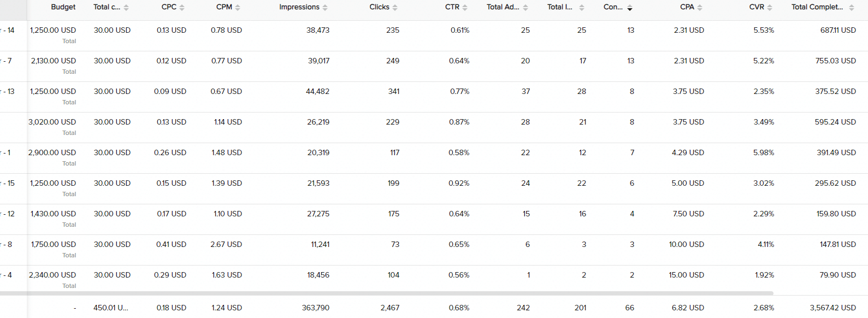Sort by the CVR column arrow icon

click(x=770, y=8)
